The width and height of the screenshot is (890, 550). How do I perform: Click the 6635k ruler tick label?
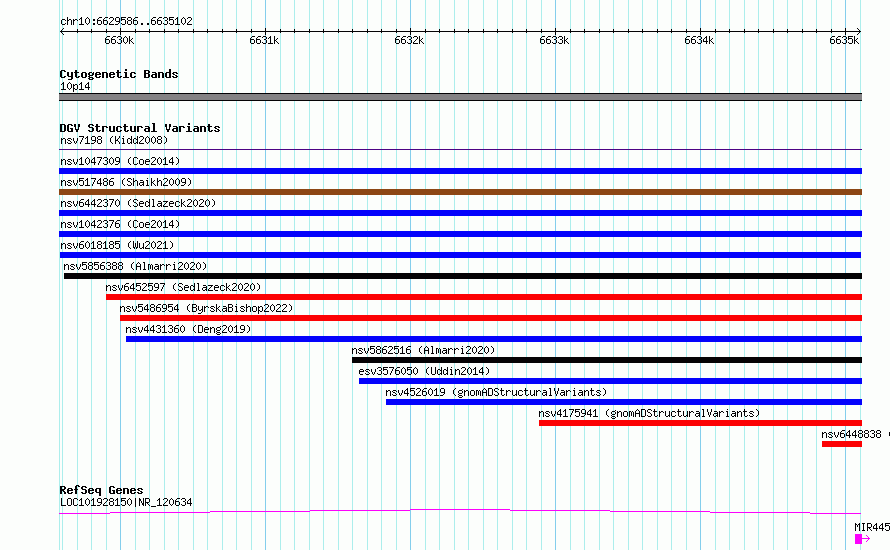pos(844,40)
